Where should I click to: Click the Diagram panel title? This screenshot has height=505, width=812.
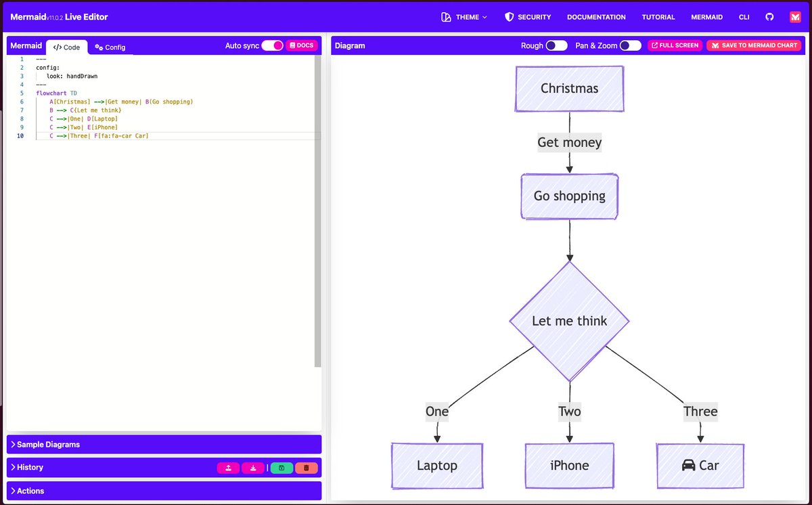pyautogui.click(x=350, y=45)
